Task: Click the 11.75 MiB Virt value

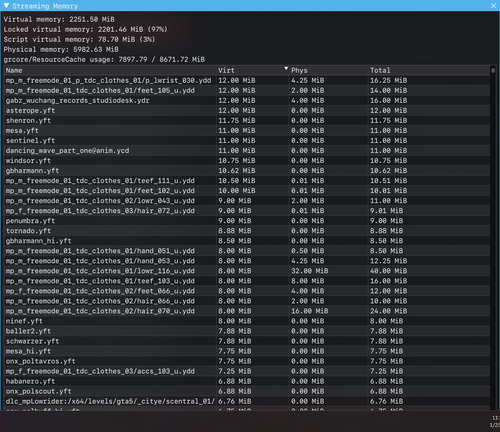Action: point(237,120)
